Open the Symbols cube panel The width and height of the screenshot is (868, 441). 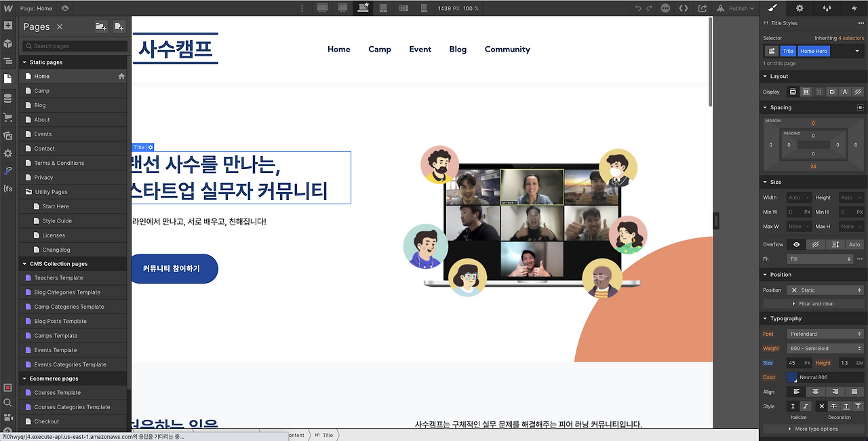tap(8, 43)
